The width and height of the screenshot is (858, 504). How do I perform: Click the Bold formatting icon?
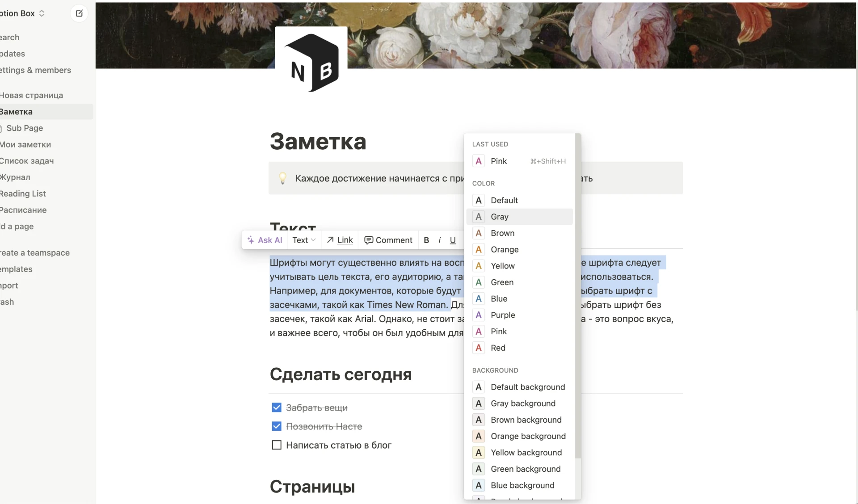[426, 239]
